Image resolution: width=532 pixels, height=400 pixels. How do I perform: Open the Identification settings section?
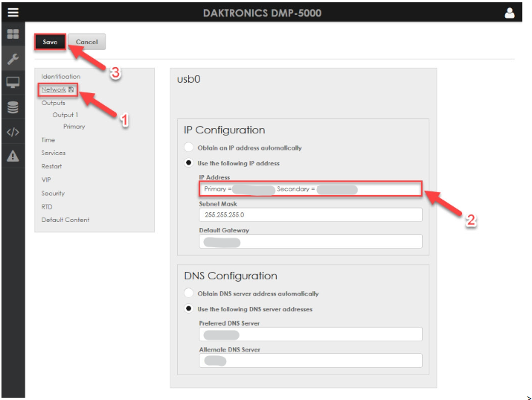point(61,77)
